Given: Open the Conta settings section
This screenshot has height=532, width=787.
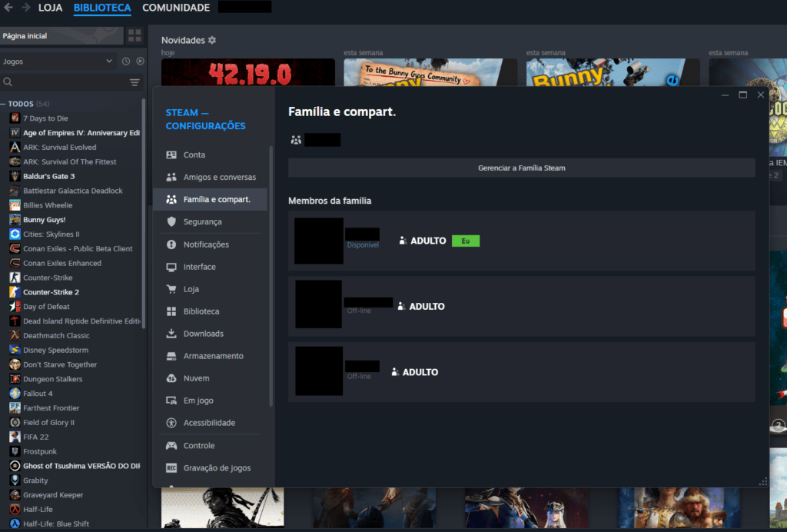Looking at the screenshot, I should [x=210, y=155].
